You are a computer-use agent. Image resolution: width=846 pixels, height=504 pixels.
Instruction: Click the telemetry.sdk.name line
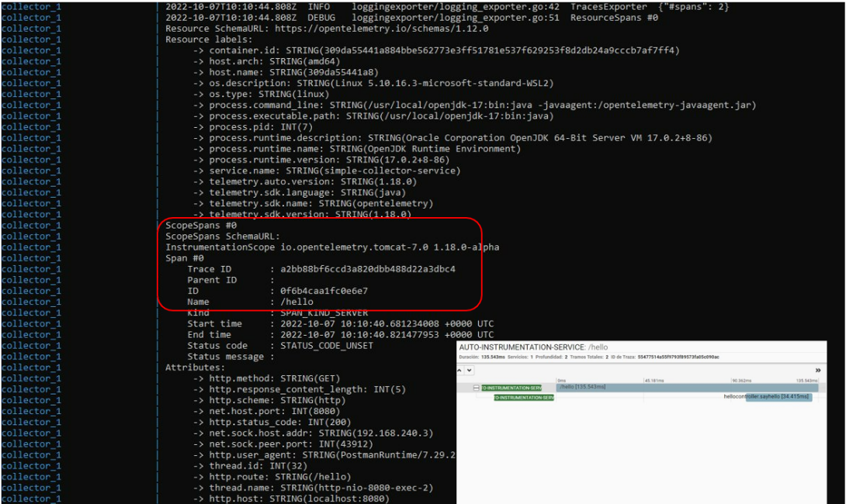(314, 203)
